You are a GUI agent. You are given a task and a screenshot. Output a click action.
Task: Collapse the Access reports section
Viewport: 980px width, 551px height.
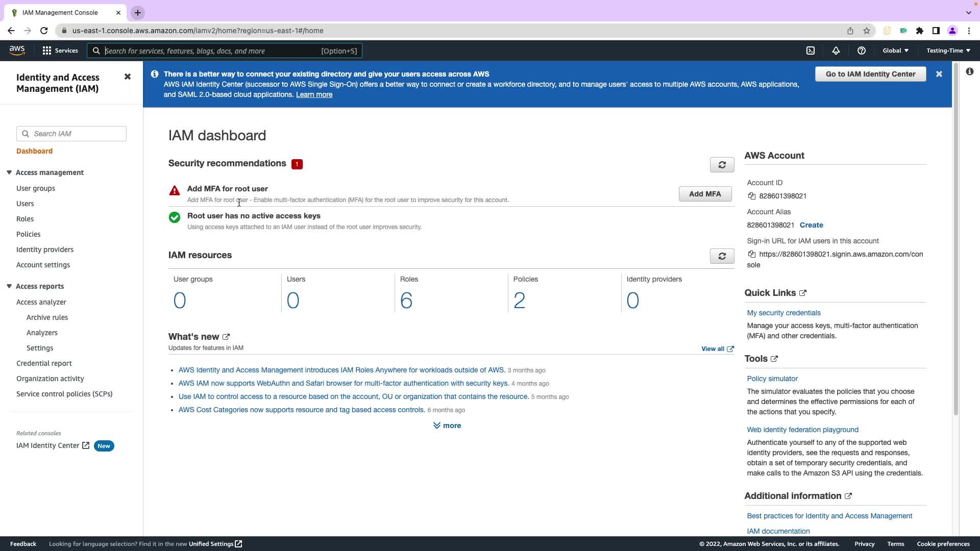click(x=9, y=286)
